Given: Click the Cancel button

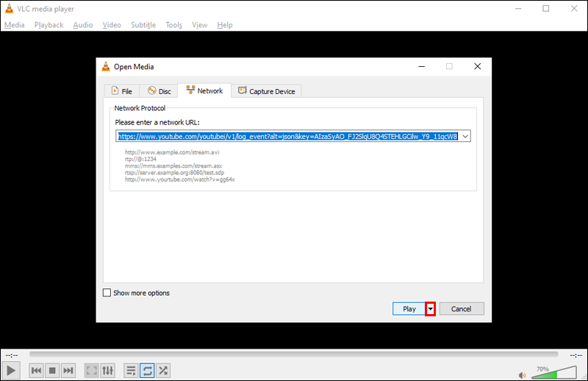Looking at the screenshot, I should pyautogui.click(x=462, y=309).
